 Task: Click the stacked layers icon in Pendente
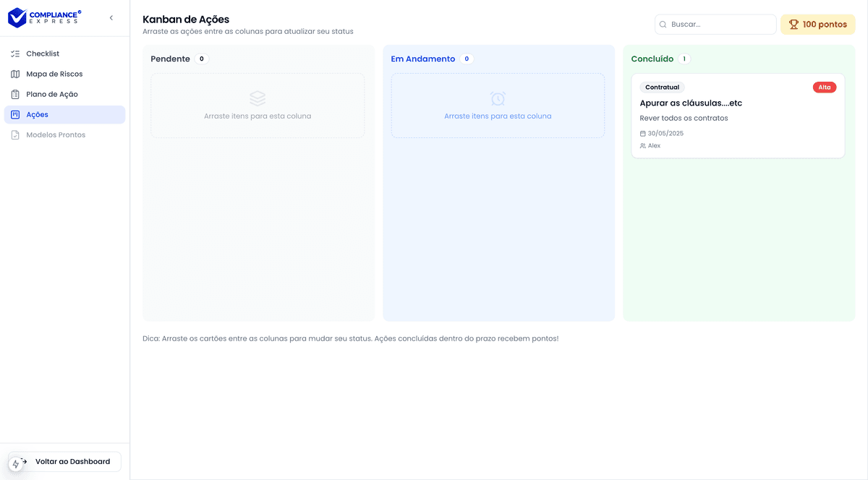coord(258,98)
